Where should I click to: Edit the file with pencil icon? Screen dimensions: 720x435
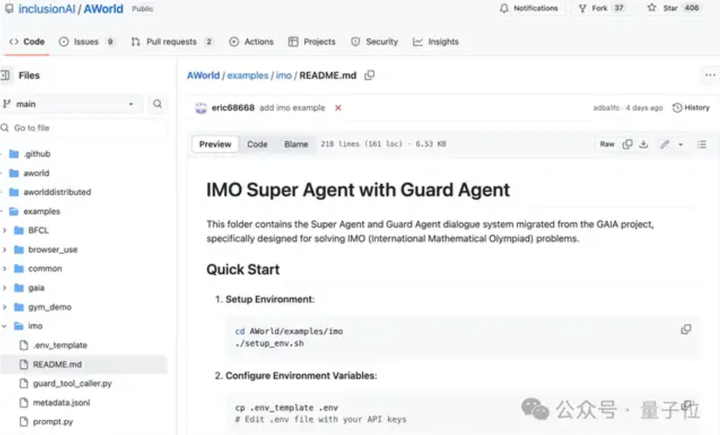click(x=664, y=144)
